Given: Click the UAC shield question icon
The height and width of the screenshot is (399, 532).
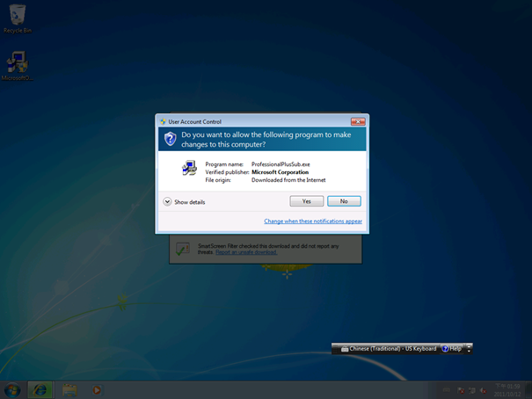Looking at the screenshot, I should pos(171,139).
